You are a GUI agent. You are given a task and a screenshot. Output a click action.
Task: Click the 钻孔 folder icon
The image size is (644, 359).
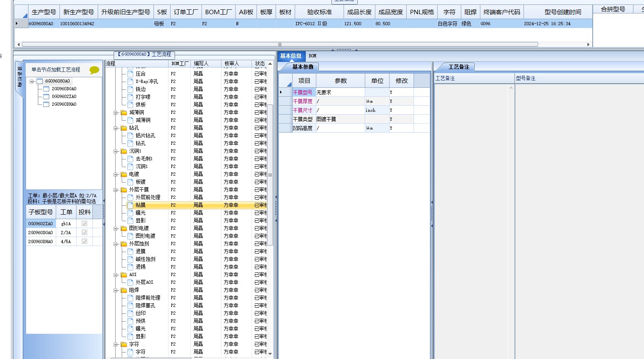point(124,128)
